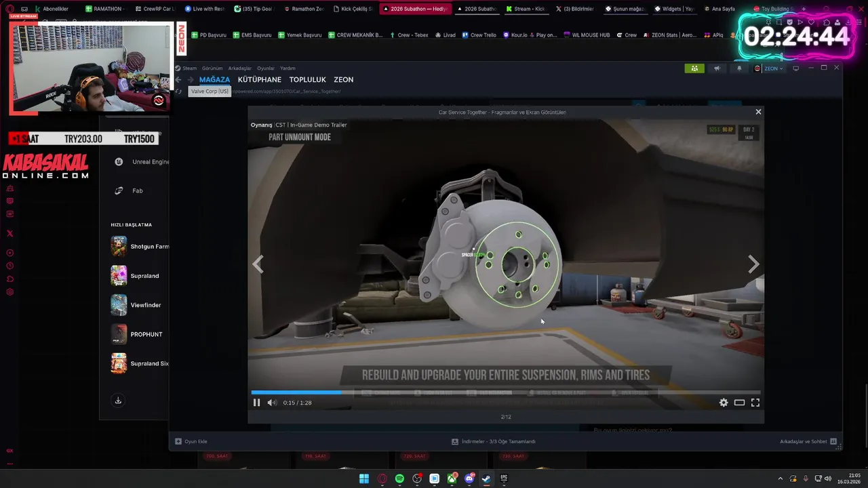Launch PROPHUNT from quick launch list

137,334
